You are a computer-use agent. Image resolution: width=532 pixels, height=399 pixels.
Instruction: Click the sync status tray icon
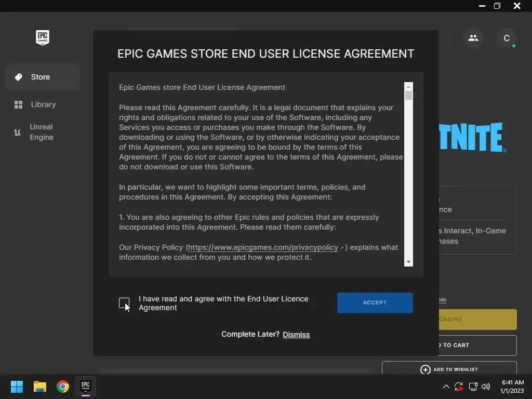click(459, 387)
